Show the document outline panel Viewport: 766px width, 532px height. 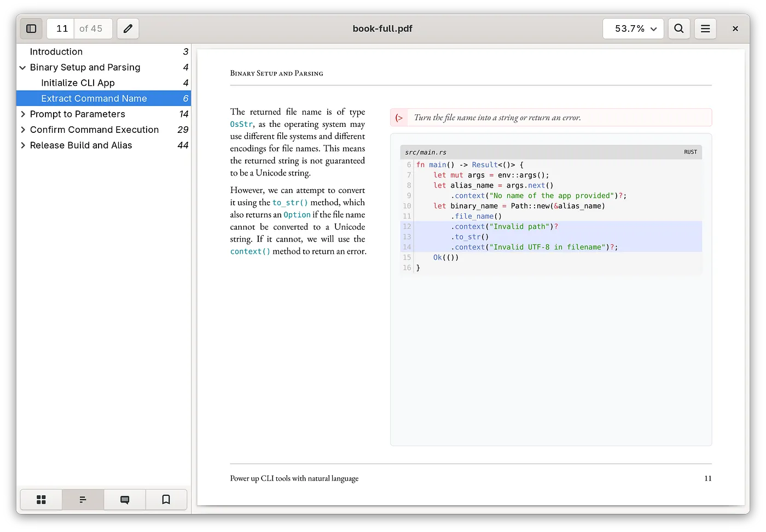[83, 499]
